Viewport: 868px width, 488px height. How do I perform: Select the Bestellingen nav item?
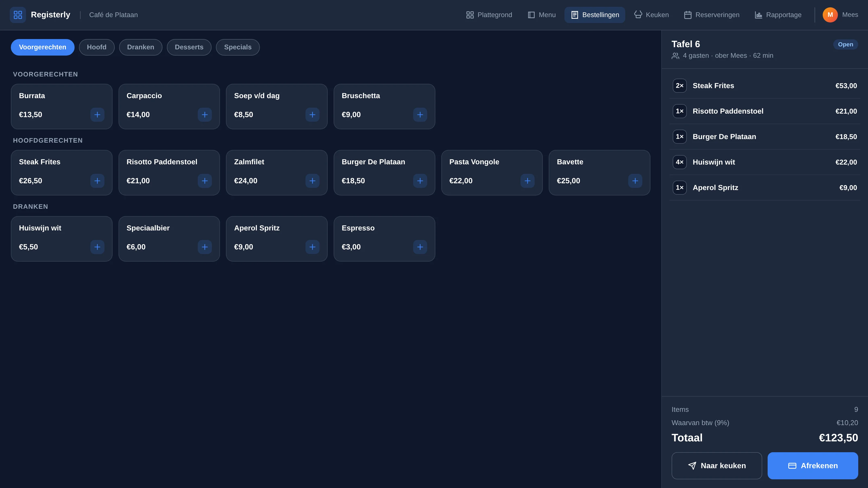coord(595,15)
